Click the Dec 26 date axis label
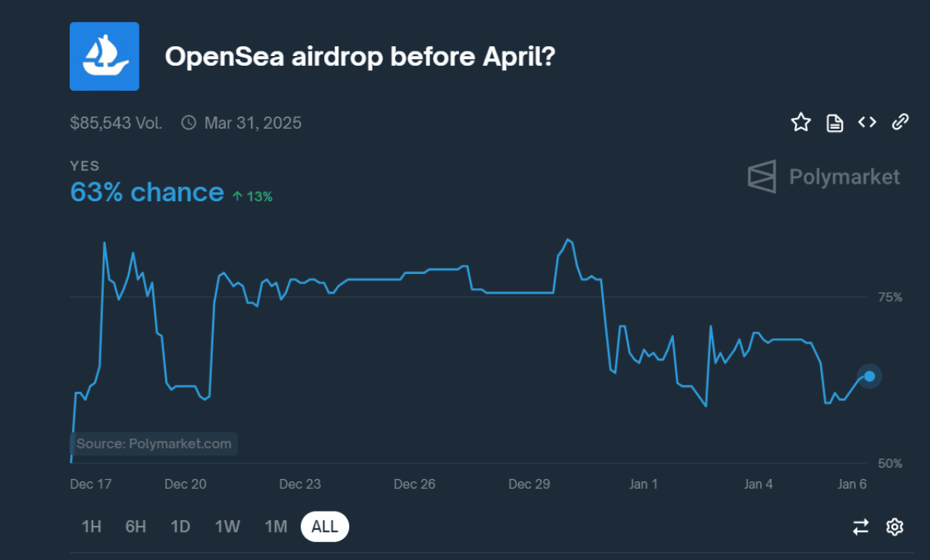 (x=415, y=484)
